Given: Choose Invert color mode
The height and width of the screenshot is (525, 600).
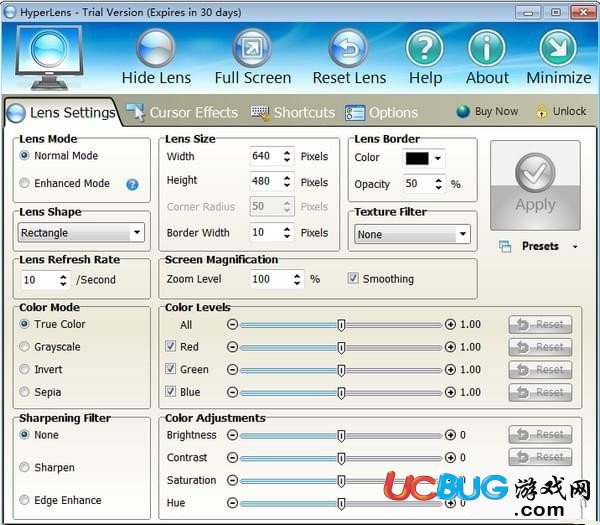Looking at the screenshot, I should [24, 369].
